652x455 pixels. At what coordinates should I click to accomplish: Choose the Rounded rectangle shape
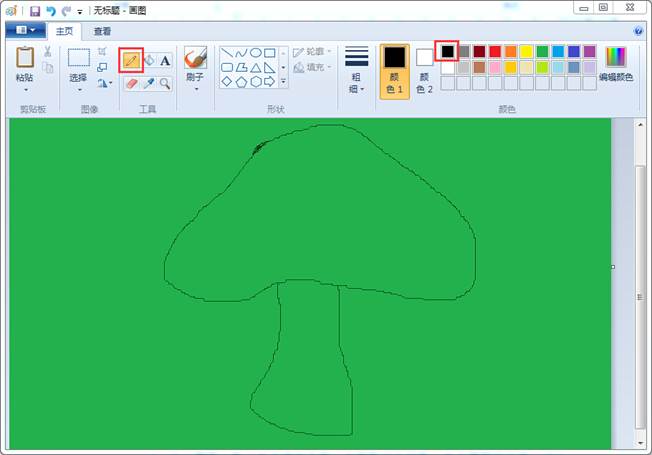[x=227, y=67]
